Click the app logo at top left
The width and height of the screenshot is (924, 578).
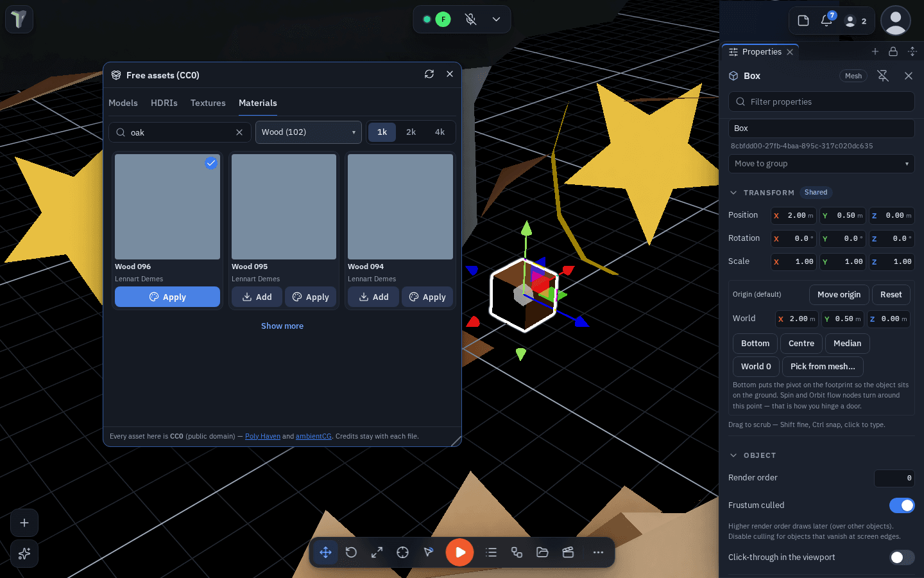pos(19,19)
